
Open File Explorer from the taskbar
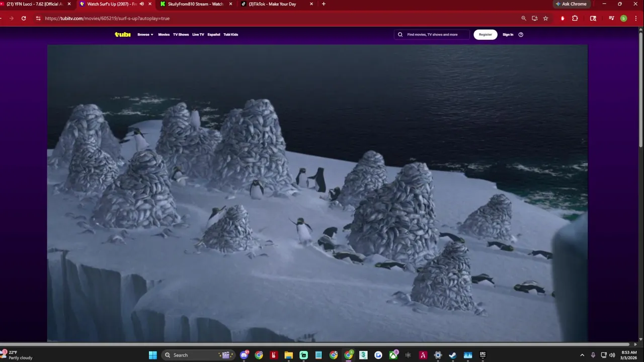[288, 355]
